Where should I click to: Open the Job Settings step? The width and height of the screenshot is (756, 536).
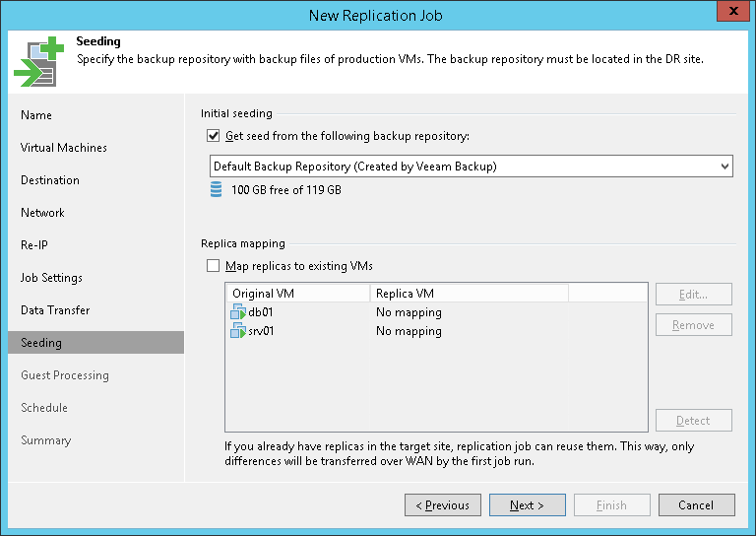tap(51, 278)
